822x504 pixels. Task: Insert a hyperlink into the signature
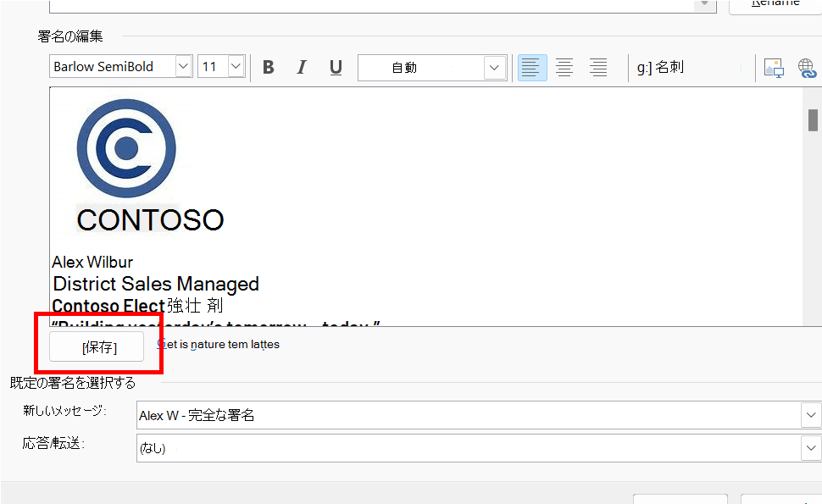click(807, 68)
